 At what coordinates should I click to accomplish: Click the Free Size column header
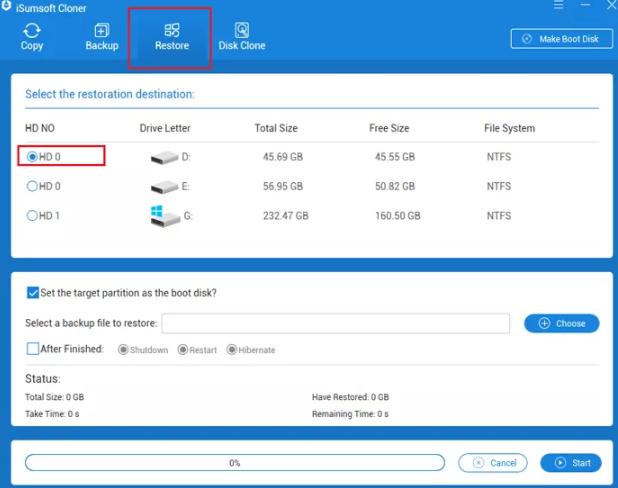tap(389, 128)
